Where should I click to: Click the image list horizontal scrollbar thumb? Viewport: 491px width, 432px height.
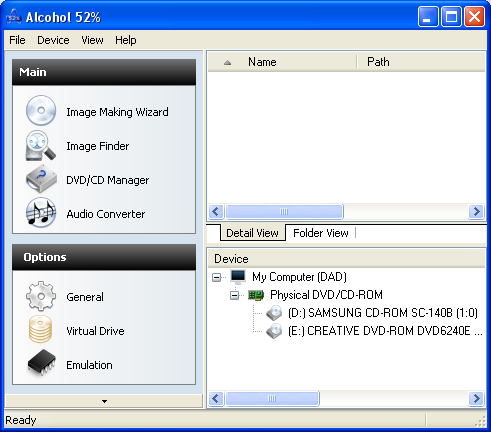pos(284,212)
